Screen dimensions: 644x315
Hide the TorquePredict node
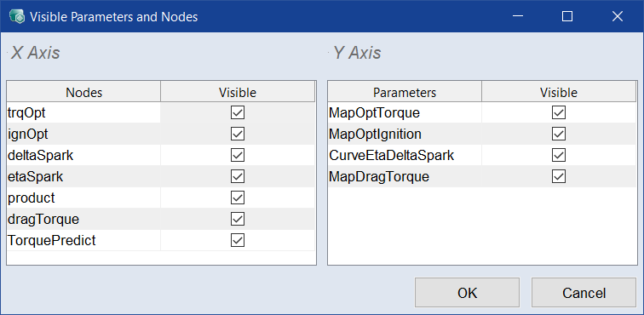click(238, 241)
